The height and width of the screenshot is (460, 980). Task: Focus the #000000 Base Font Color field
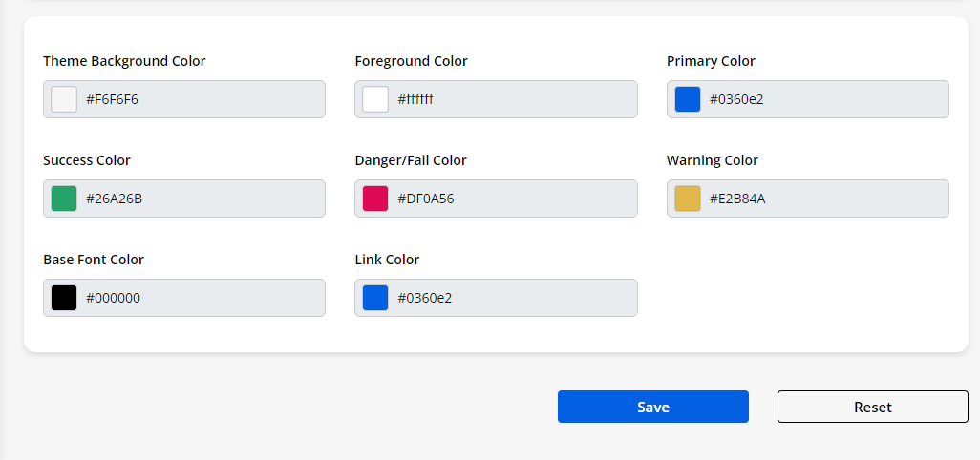click(x=201, y=298)
